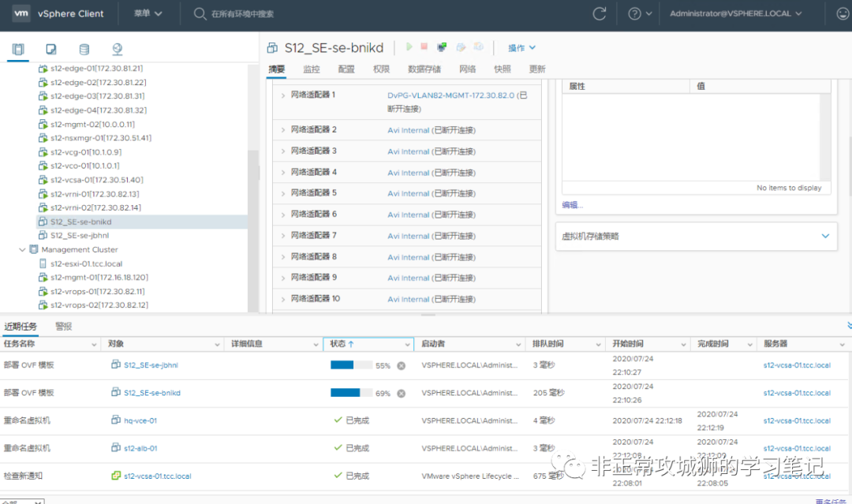Screen dimensions: 852x504
Task: Click the 69% deployment progress bar
Action: pyautogui.click(x=351, y=393)
